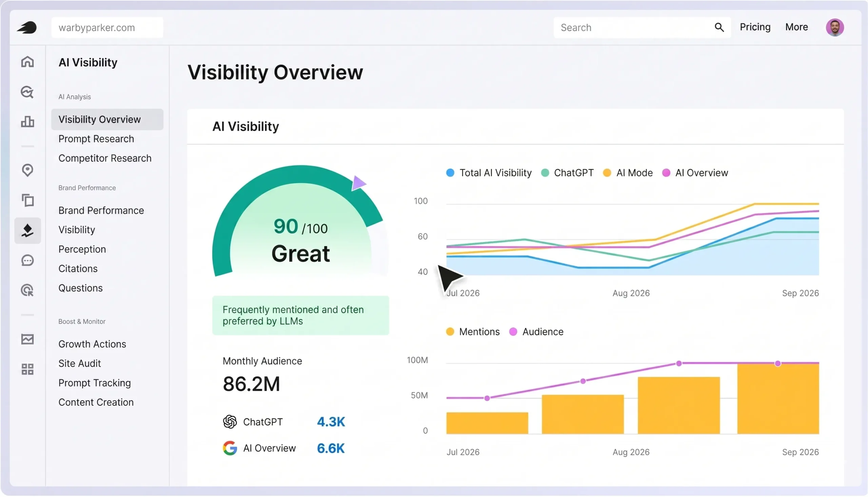
Task: Click the grid apps sidebar icon
Action: [27, 369]
